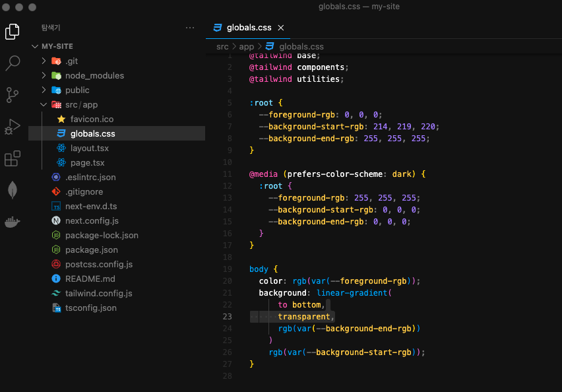Image resolution: width=562 pixels, height=392 pixels.
Task: Click 'to bottom,' on line 22
Action: [x=301, y=305]
